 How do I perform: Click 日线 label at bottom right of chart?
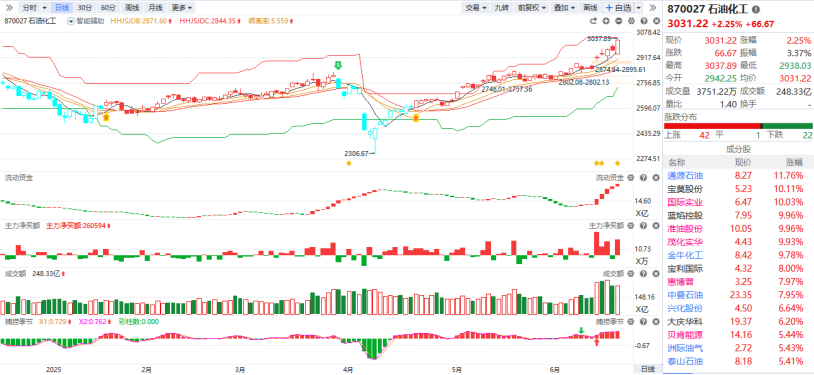point(648,369)
